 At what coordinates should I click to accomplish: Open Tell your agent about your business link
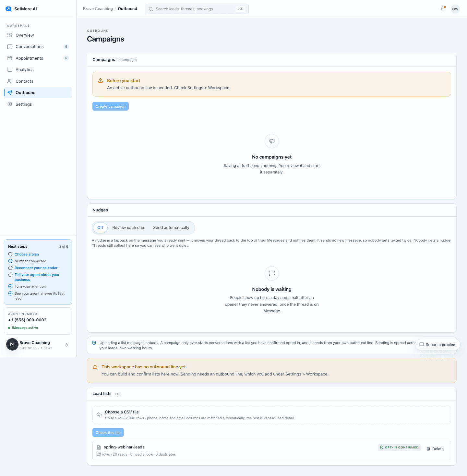[x=37, y=277]
